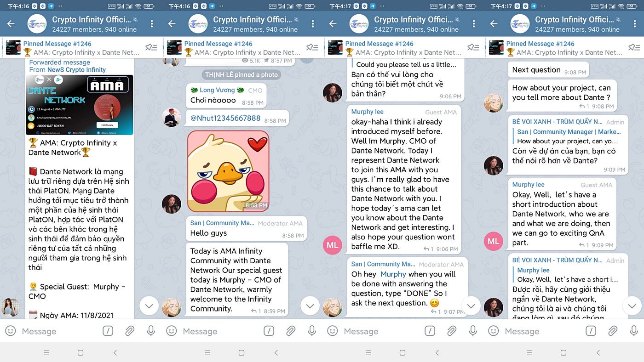Open the three-dot menu in the chat showing 'Next question'

(634, 24)
